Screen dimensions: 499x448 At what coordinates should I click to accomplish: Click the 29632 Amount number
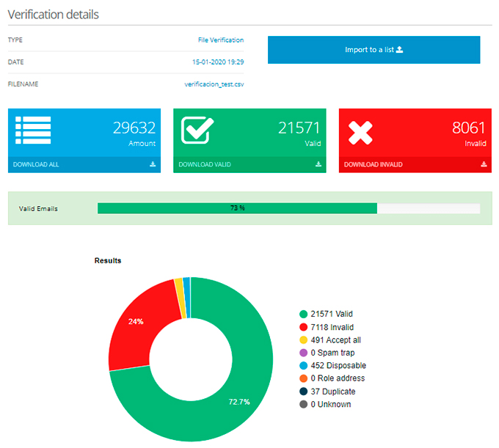pos(134,128)
